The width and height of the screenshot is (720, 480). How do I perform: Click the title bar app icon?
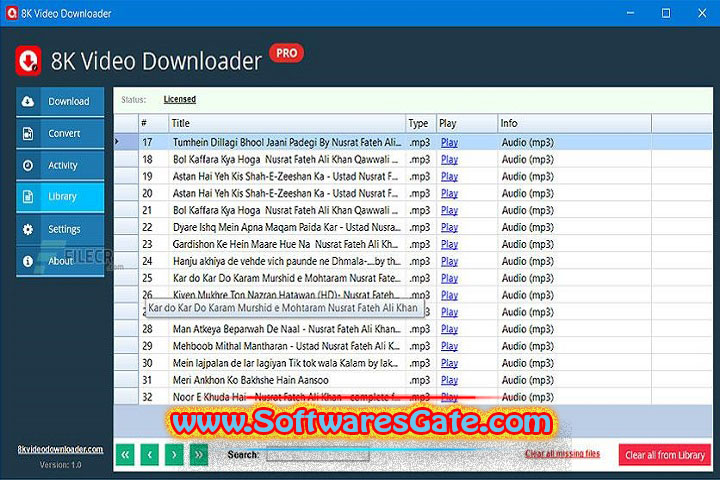(11, 13)
